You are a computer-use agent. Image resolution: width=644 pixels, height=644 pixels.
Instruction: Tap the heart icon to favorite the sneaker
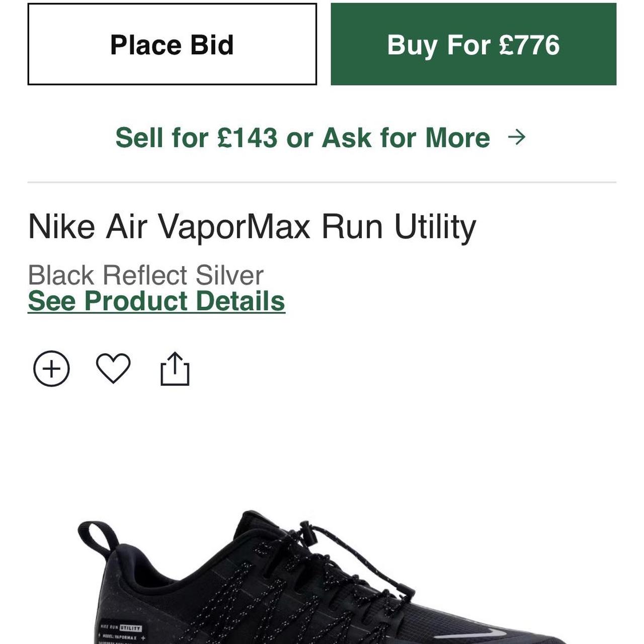pos(115,369)
